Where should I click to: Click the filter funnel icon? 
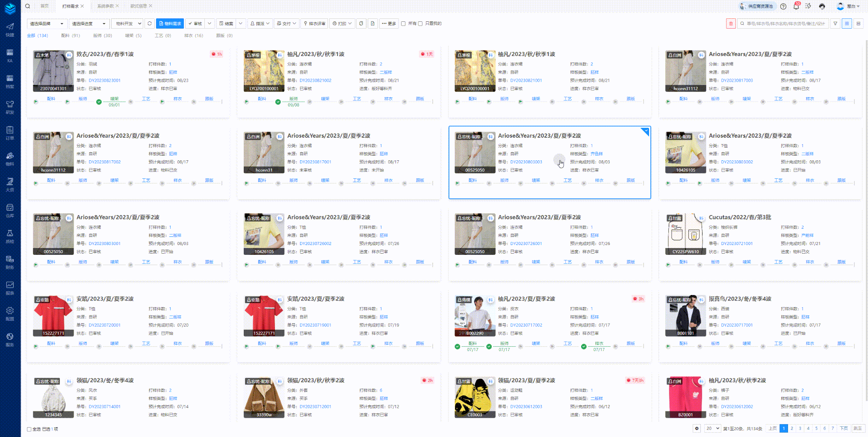(x=835, y=24)
